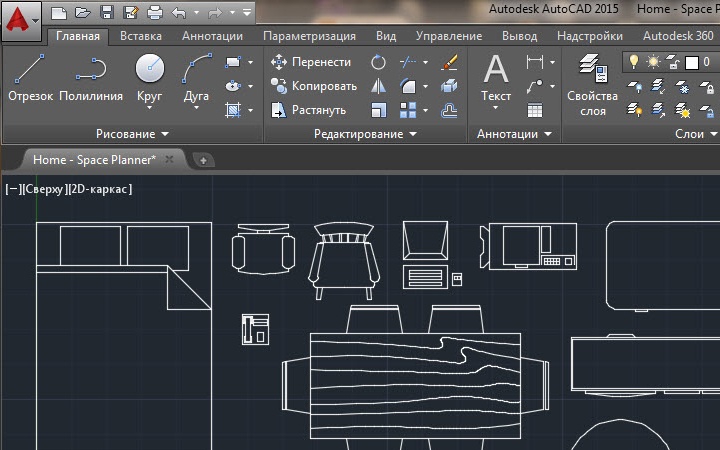Click the Open file folder icon
Image resolution: width=720 pixels, height=450 pixels.
(83, 12)
